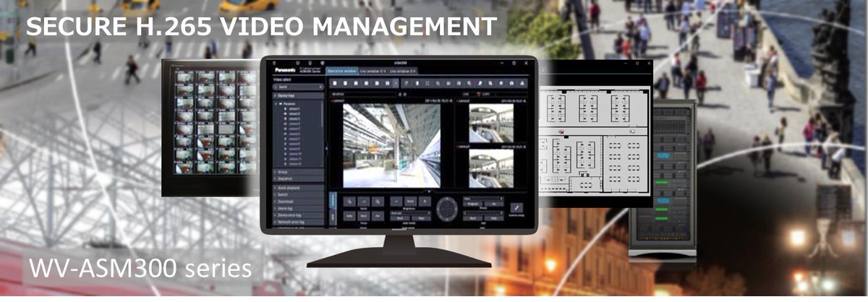Image resolution: width=868 pixels, height=302 pixels.
Task: Click Start under Auto mode
Action: (x=400, y=218)
